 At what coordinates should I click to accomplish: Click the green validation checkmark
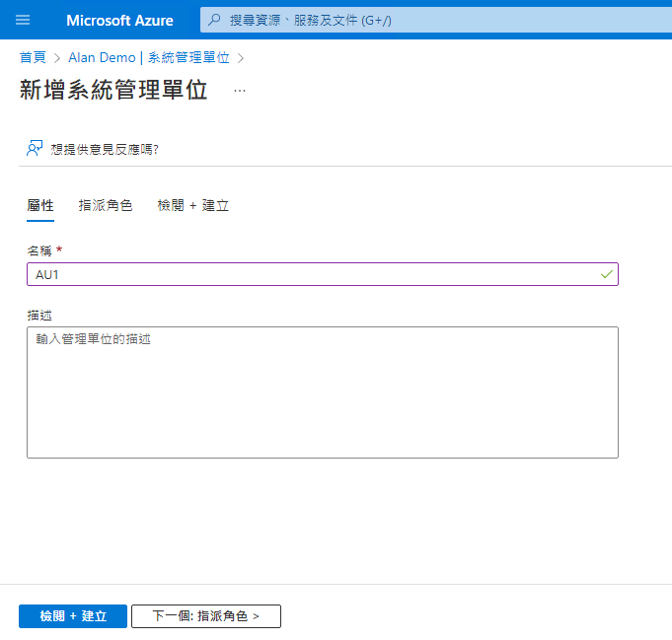pos(607,274)
